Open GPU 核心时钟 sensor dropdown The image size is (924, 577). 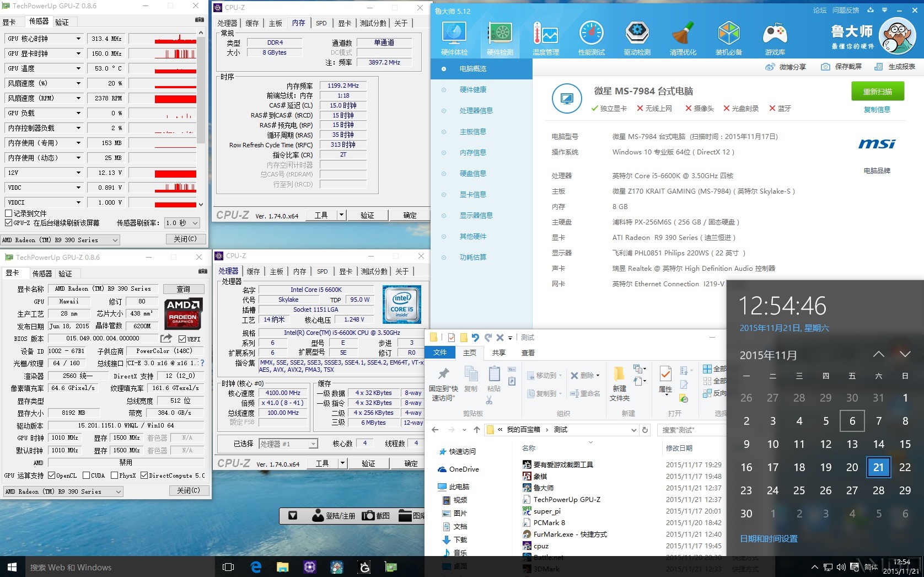click(78, 39)
